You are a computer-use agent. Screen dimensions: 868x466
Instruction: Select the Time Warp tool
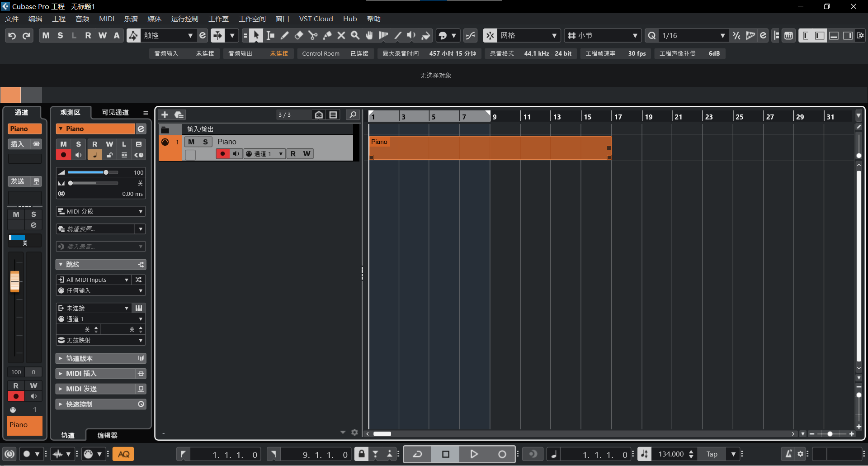coord(383,36)
